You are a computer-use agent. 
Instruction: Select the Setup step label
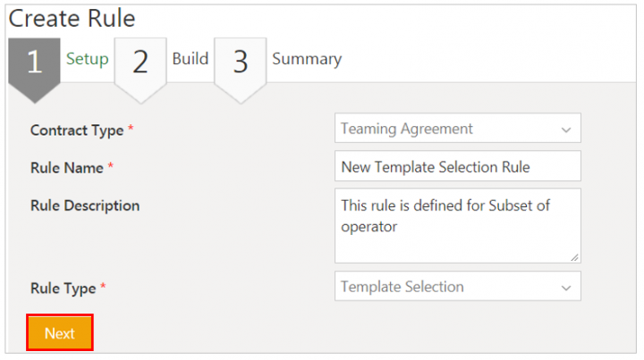click(x=87, y=59)
